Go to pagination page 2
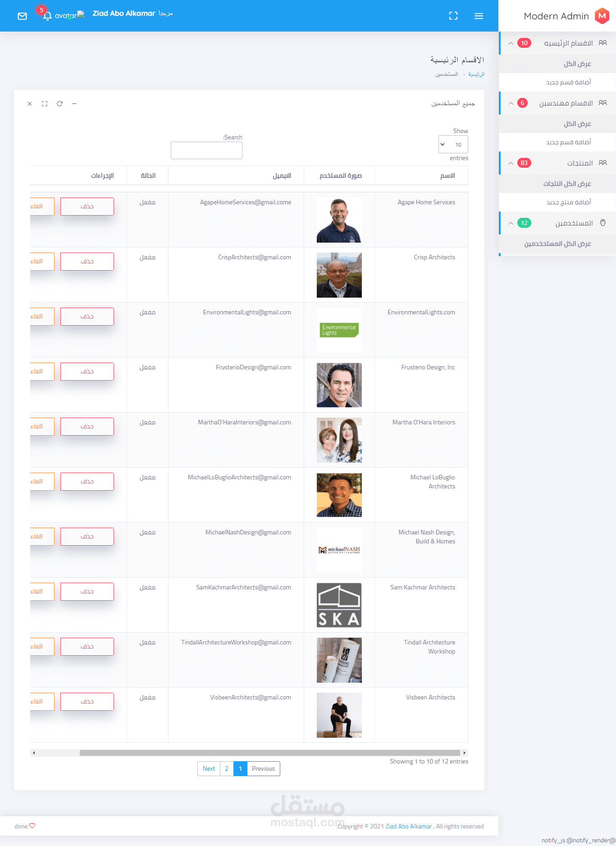Image resolution: width=616 pixels, height=846 pixels. (227, 768)
